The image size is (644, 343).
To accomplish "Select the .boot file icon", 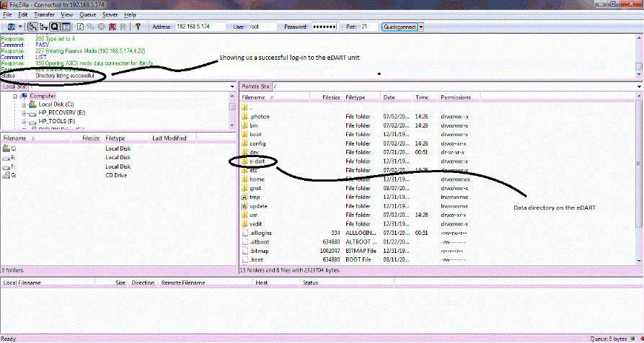I will click(244, 259).
